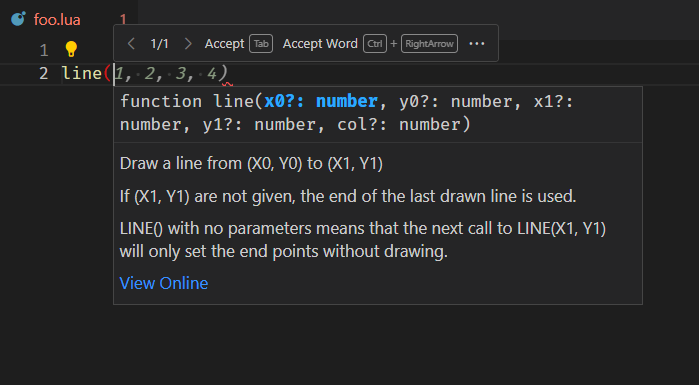Click the ghost text suggestion 1, 2, 3, 4)
This screenshot has width=699, height=385.
point(171,73)
